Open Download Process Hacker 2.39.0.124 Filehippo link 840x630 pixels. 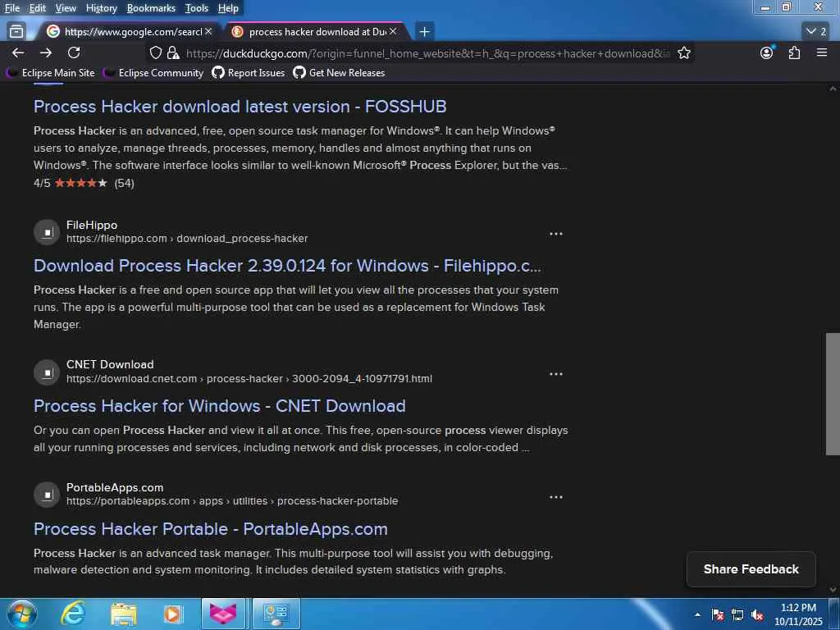tap(287, 266)
